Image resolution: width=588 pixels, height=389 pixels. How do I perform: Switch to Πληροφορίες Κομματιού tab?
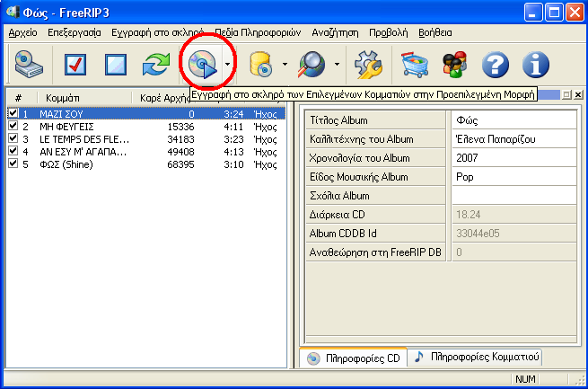point(477,357)
